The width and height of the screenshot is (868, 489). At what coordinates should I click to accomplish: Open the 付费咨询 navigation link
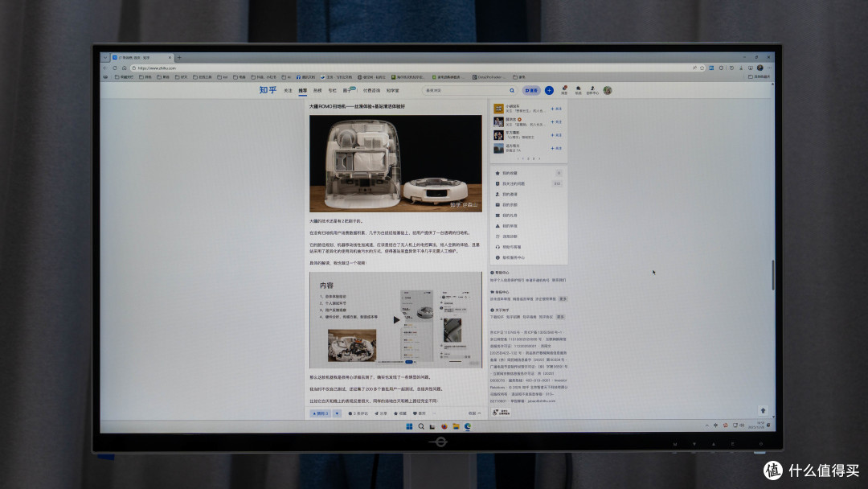371,91
